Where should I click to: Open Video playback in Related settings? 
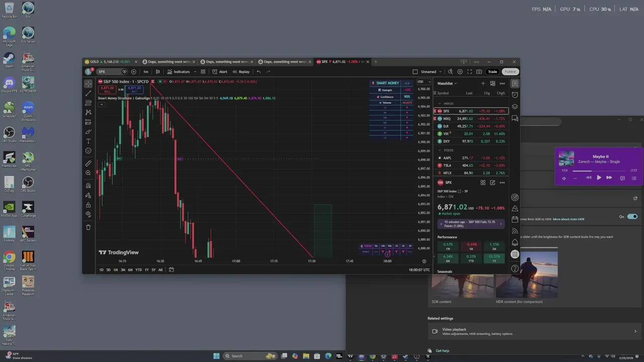pyautogui.click(x=535, y=331)
